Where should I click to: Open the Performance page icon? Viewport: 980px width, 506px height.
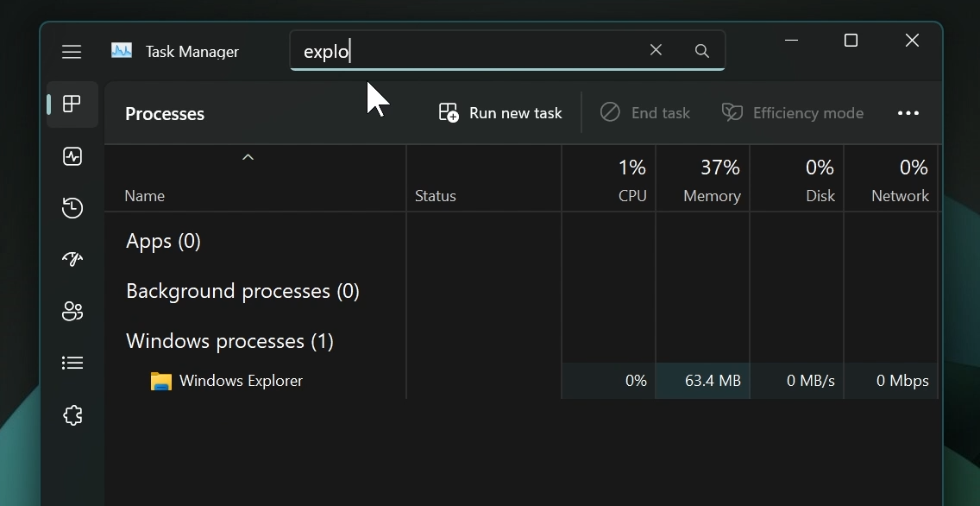click(72, 156)
